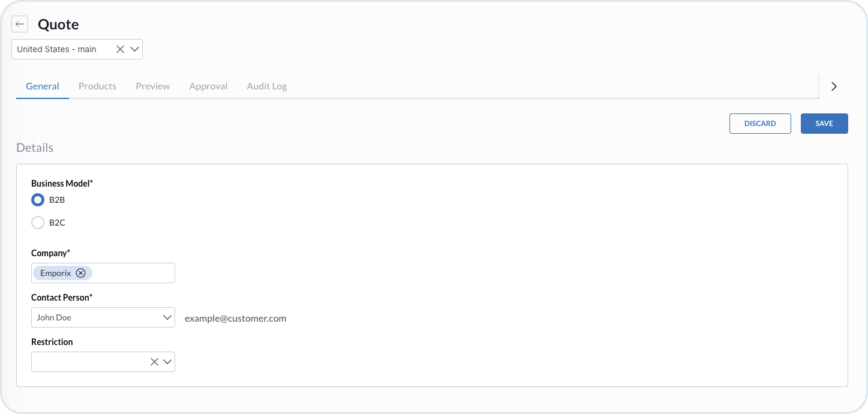
Task: Switch to the Products tab
Action: pyautogui.click(x=97, y=86)
